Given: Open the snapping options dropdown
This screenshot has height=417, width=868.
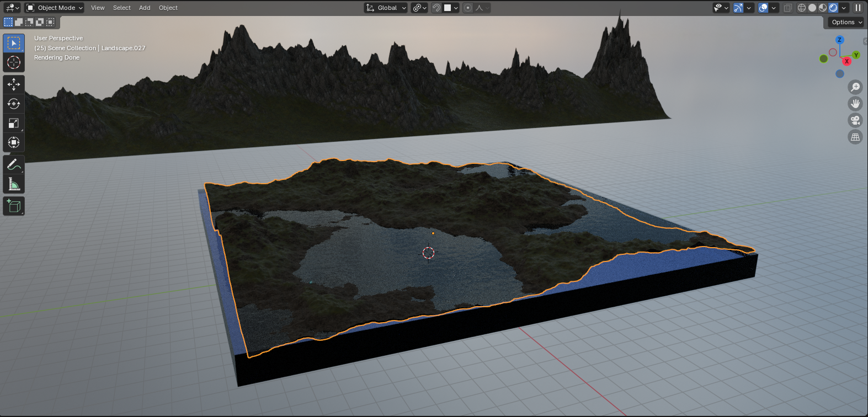Looking at the screenshot, I should coord(451,8).
